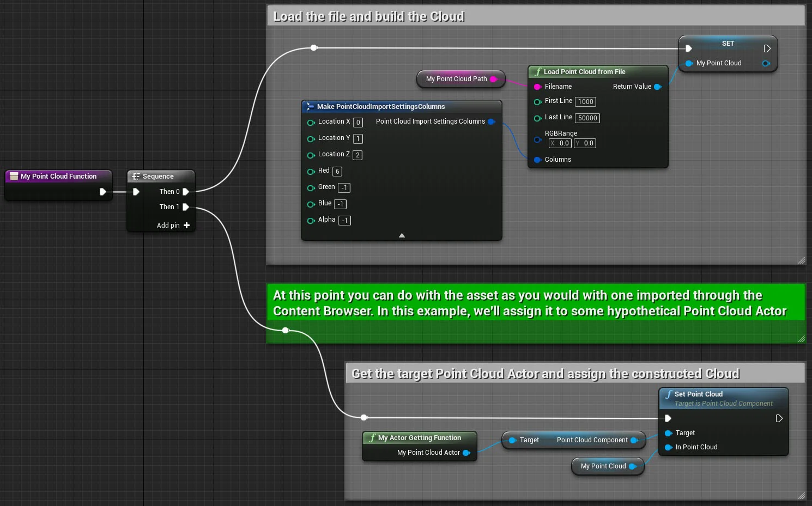Select Make PointCloudImportSettingsColumns node header
Viewport: 812px width, 506px height.
coord(402,107)
